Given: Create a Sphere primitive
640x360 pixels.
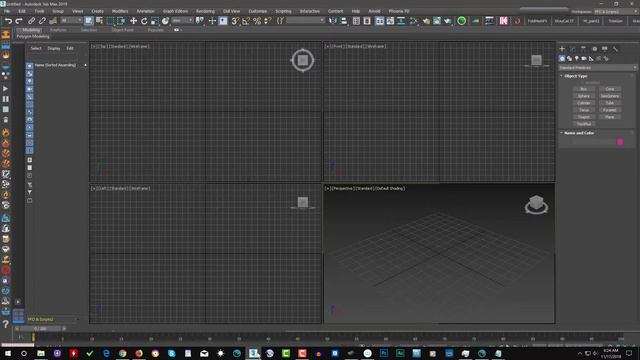Looking at the screenshot, I should point(584,96).
